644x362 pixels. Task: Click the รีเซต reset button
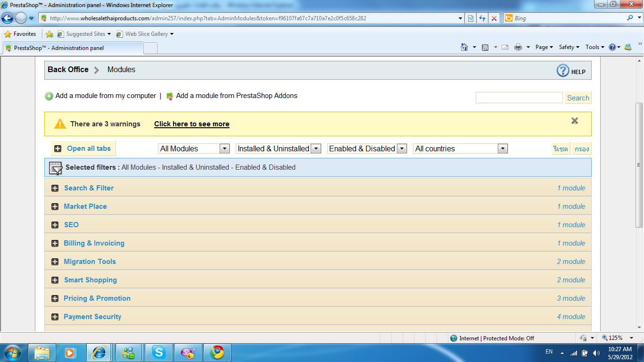point(561,148)
